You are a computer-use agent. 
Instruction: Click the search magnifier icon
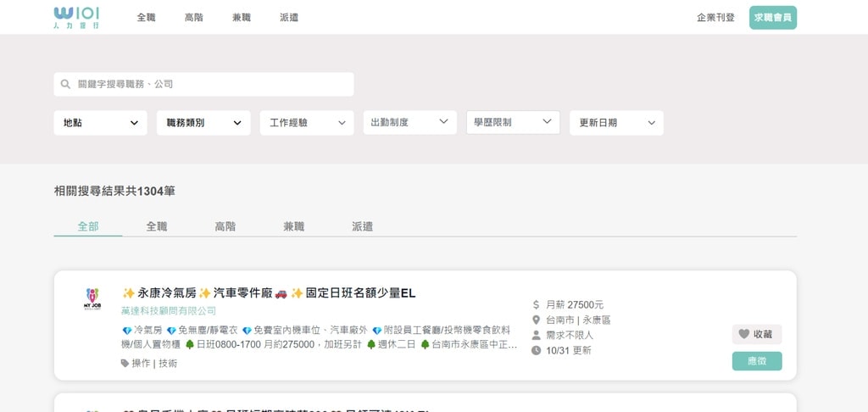[x=65, y=84]
